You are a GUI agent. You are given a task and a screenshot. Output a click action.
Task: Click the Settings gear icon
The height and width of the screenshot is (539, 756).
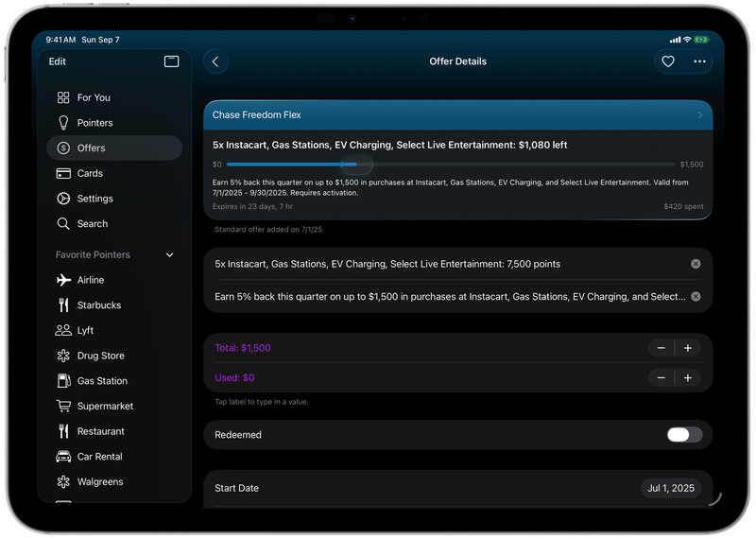63,199
